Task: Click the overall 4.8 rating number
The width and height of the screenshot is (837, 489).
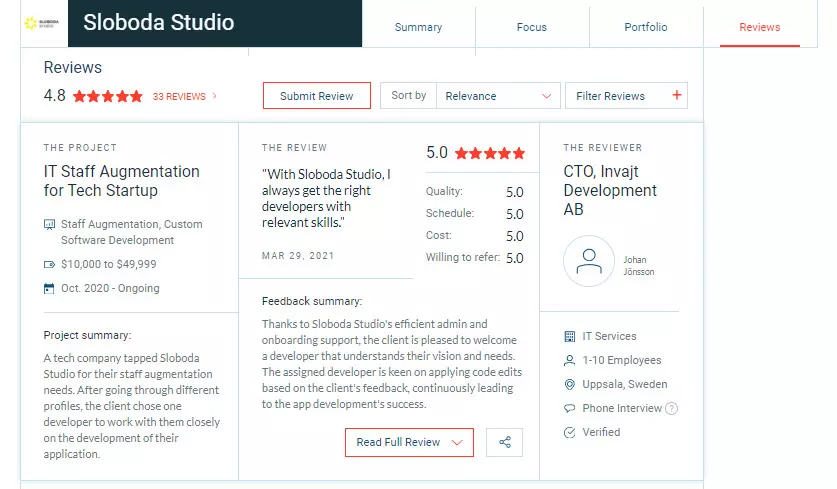Action: [x=54, y=96]
